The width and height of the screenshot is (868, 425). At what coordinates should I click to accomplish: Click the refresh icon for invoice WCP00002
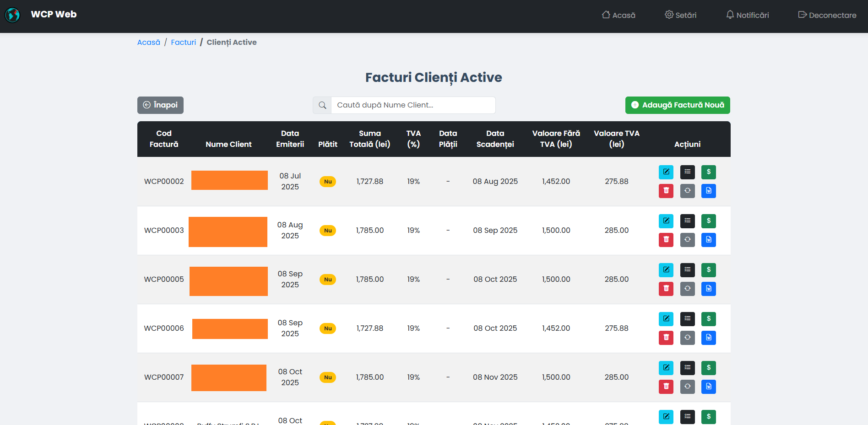pos(687,191)
